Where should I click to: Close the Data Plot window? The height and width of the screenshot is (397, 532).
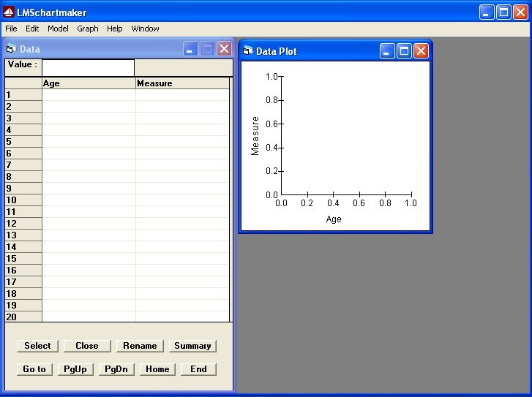pyautogui.click(x=421, y=51)
